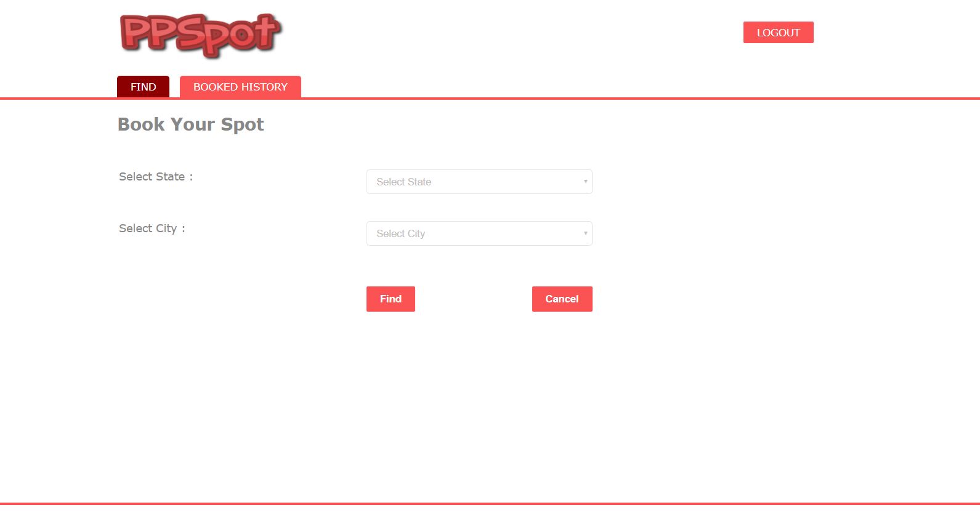Cancel the spot search form

[x=562, y=299]
